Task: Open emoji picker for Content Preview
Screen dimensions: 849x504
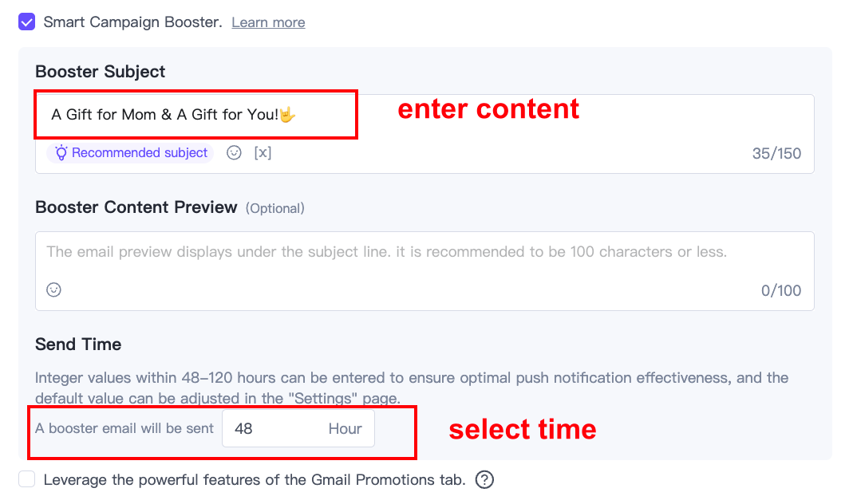Action: click(53, 290)
